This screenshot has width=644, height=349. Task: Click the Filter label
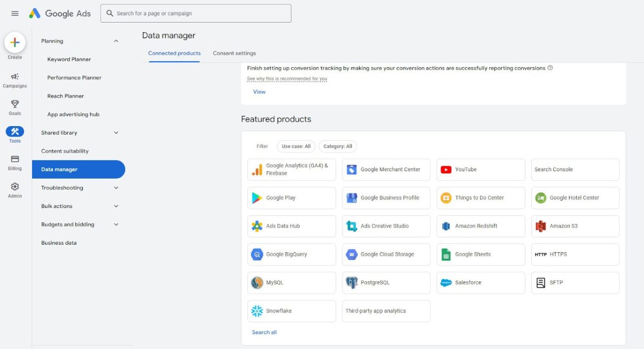point(262,146)
